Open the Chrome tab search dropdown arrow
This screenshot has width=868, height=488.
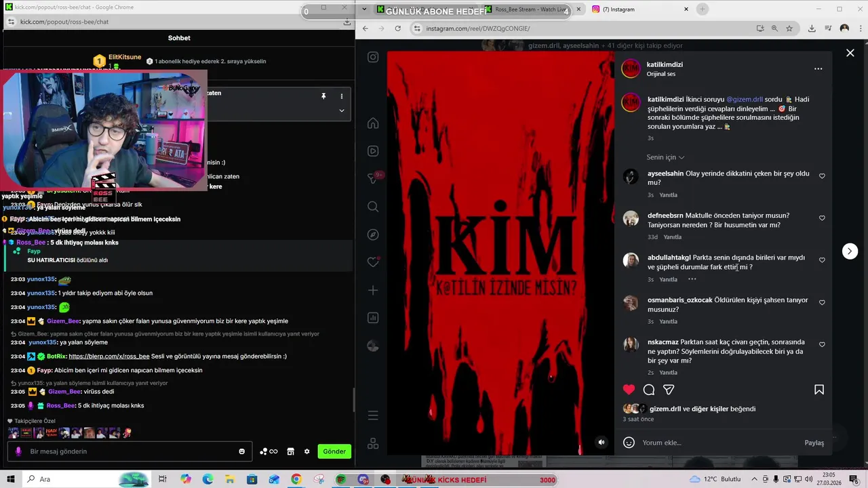[365, 9]
